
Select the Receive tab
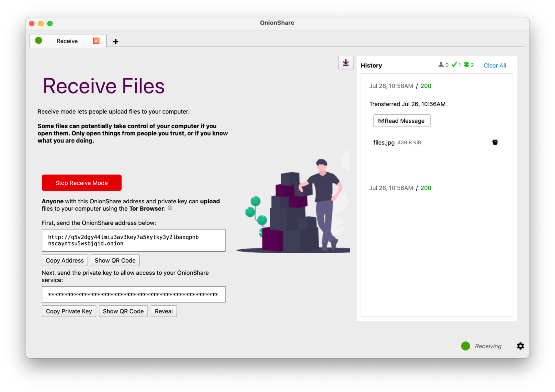coord(68,41)
